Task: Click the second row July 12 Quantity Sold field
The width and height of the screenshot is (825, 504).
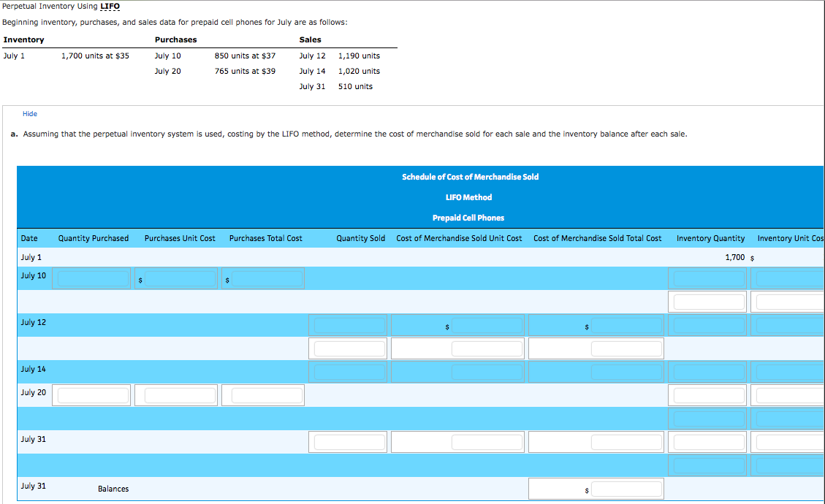Action: 348,348
